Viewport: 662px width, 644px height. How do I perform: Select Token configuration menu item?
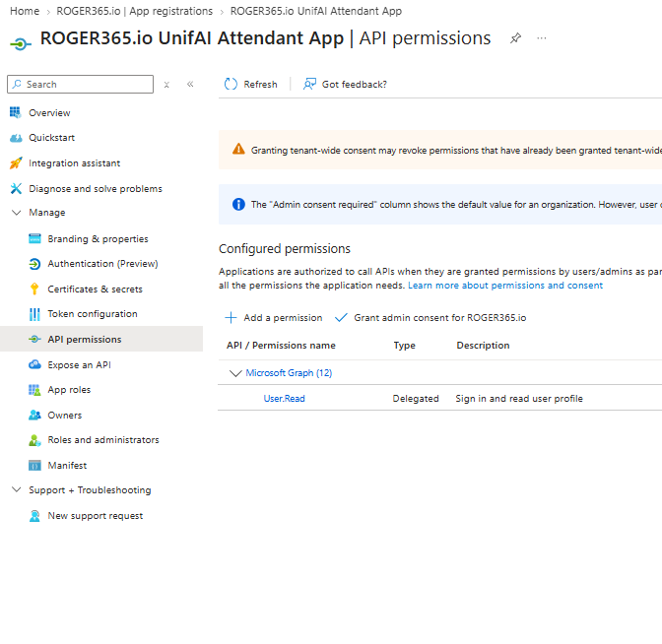click(x=93, y=314)
